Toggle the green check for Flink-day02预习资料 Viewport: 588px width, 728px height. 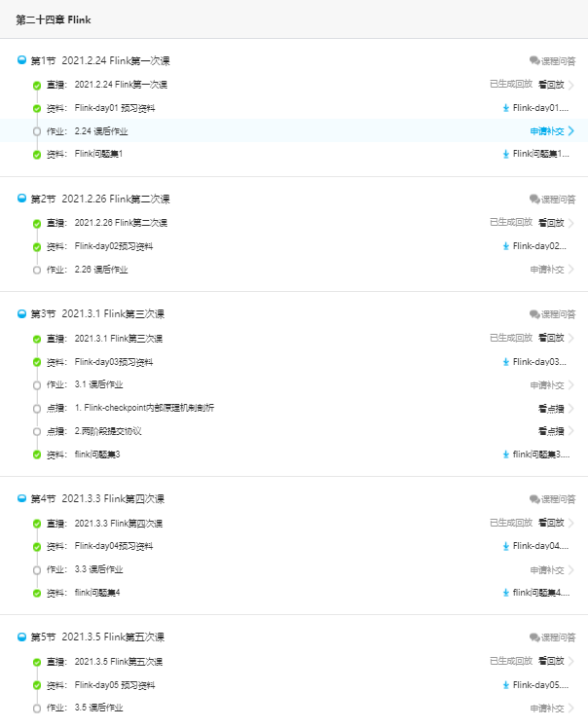click(x=37, y=246)
